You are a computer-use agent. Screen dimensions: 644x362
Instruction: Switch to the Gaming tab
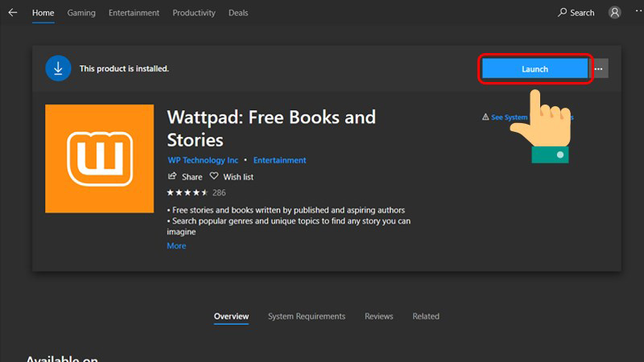(81, 13)
